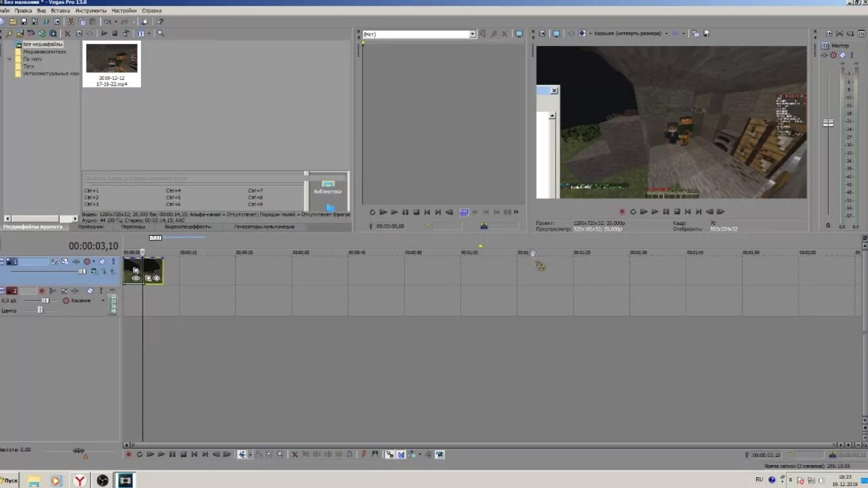Viewport: 868px width, 488px height.
Task: Switch to the Проводник tab
Action: point(91,226)
